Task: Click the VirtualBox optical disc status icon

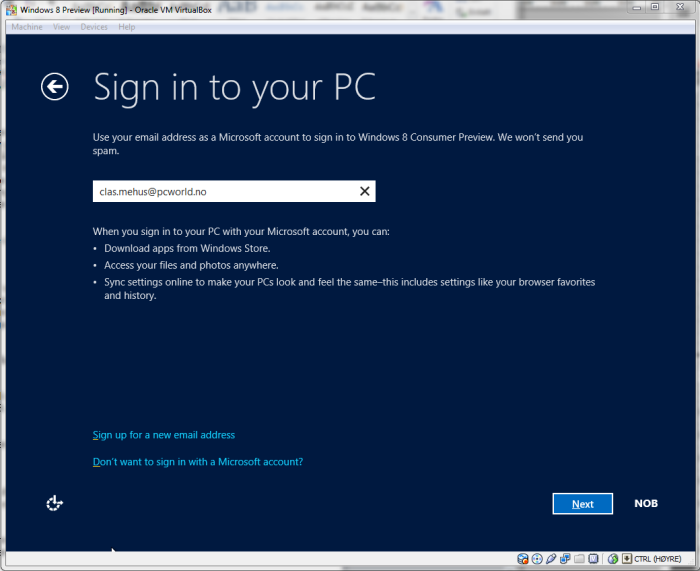Action: tap(537, 558)
